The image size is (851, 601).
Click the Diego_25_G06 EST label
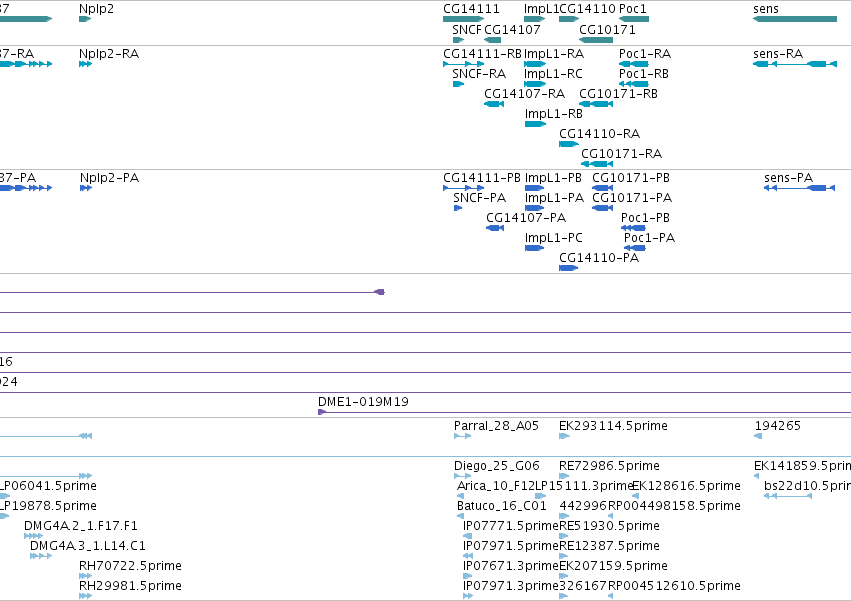pos(497,466)
